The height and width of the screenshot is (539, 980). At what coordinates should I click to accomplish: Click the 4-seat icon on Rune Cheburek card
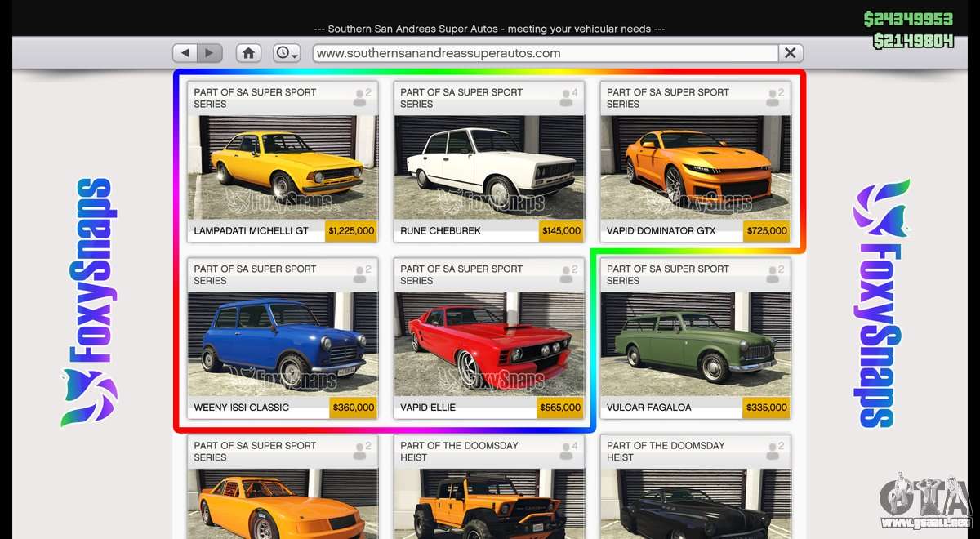[568, 98]
